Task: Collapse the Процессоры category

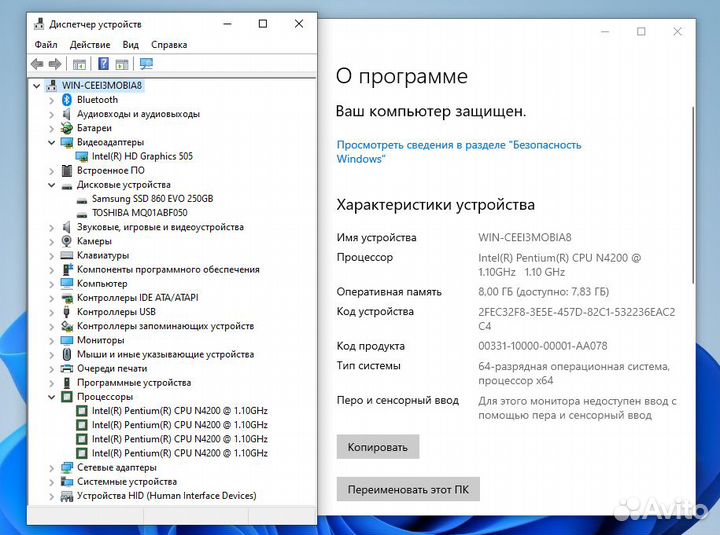Action: coord(51,397)
